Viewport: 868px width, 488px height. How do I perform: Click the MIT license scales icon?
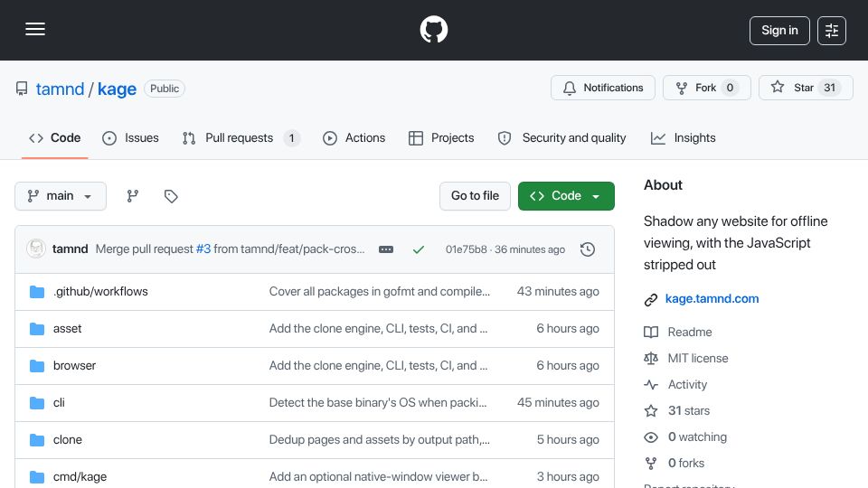click(651, 359)
